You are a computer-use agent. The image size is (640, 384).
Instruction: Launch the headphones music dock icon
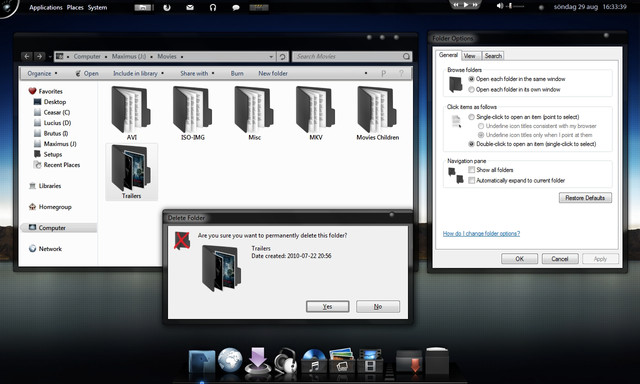click(x=285, y=360)
